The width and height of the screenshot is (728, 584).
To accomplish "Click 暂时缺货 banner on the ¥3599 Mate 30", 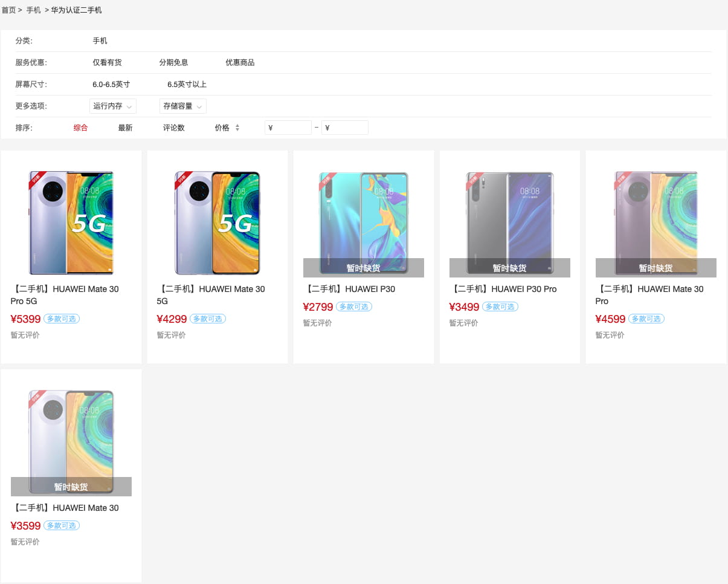I will pyautogui.click(x=71, y=487).
